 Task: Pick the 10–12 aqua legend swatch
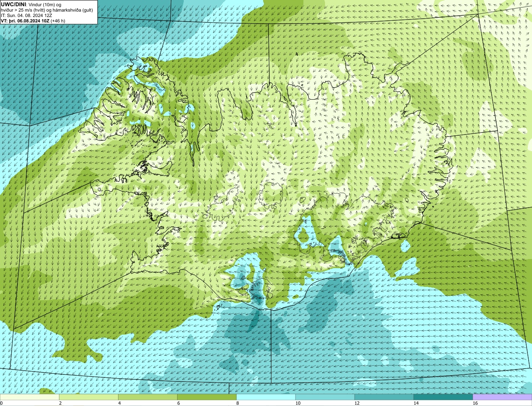(x=325, y=397)
